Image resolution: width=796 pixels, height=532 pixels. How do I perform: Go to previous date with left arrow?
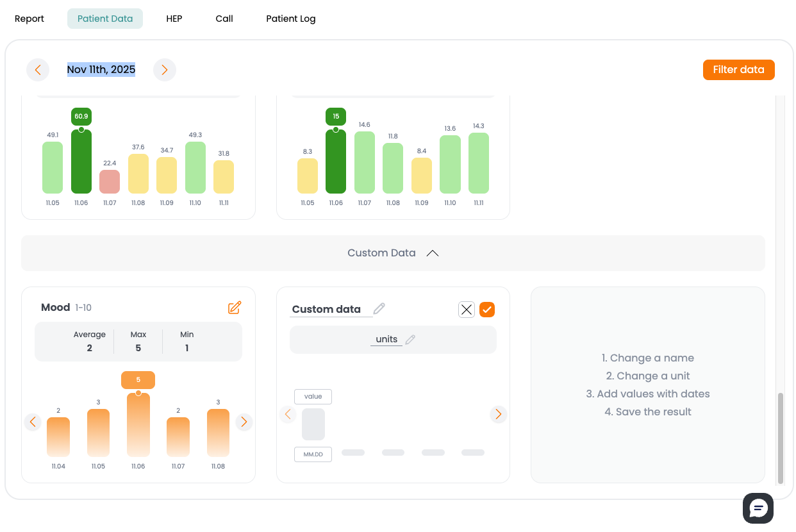[37, 69]
